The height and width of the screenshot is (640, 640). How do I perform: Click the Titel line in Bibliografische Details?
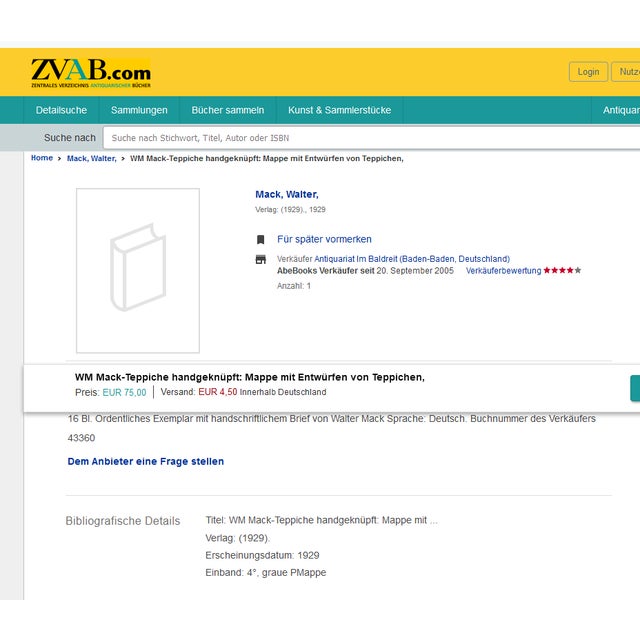point(321,520)
